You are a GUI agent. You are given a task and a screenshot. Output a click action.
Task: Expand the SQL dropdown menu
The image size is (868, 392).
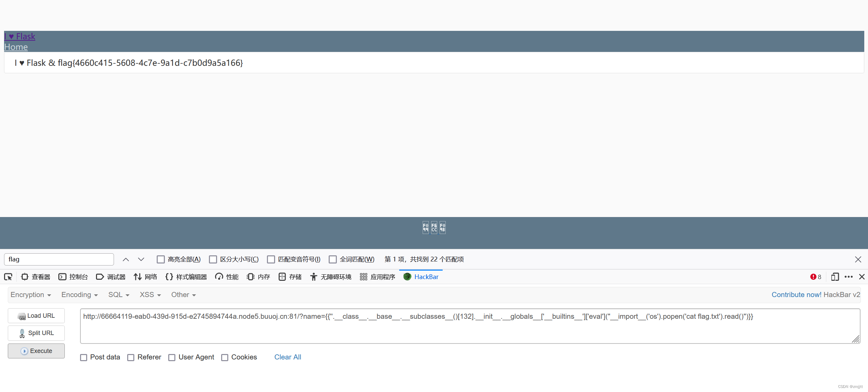[119, 295]
